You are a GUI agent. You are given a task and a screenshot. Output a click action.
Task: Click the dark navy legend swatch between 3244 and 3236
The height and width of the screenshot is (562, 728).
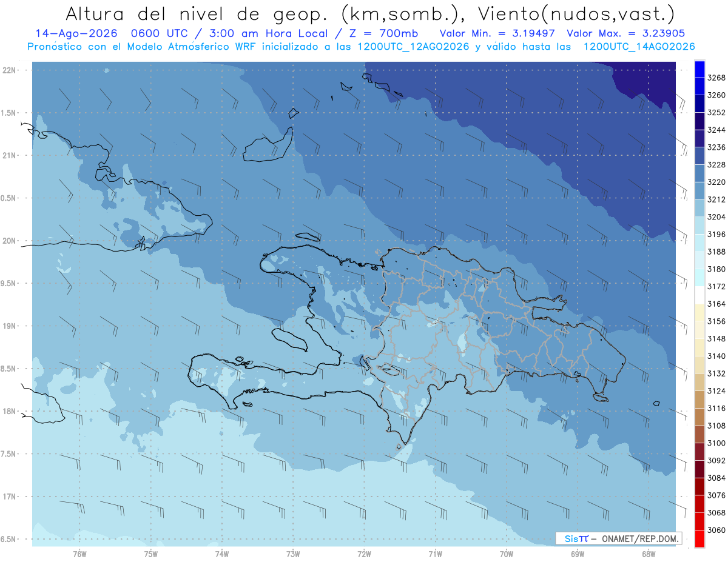(x=699, y=139)
